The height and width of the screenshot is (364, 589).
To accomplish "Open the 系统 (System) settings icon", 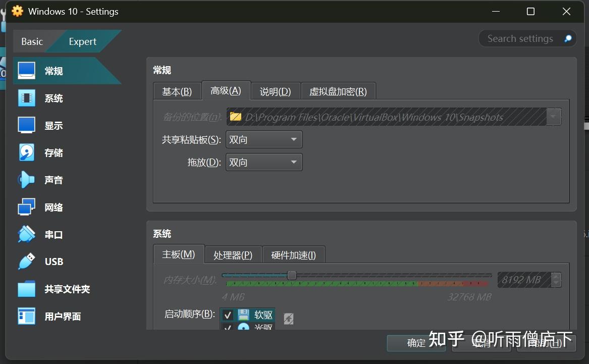I will (x=27, y=98).
